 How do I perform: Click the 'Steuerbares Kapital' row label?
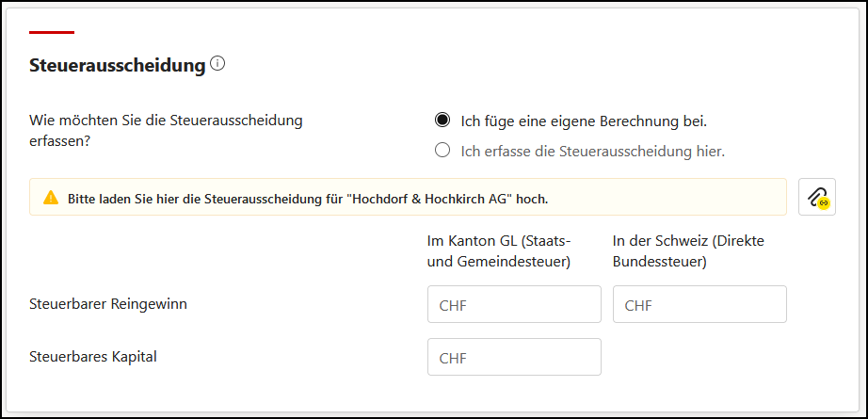(93, 357)
